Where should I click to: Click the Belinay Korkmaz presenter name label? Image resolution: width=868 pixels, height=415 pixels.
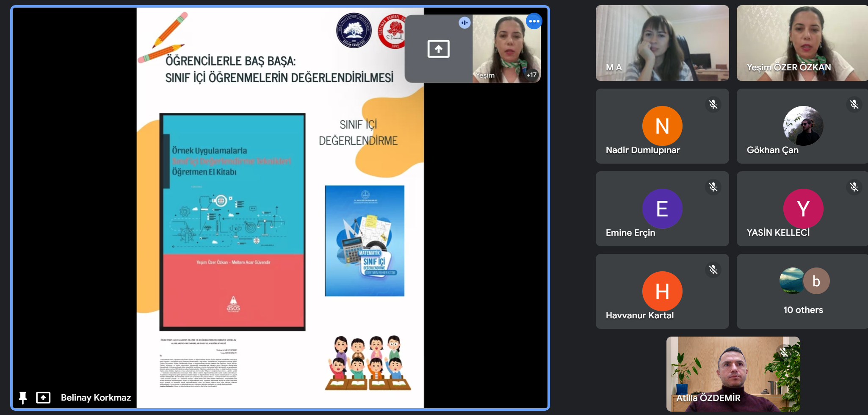[x=96, y=398]
